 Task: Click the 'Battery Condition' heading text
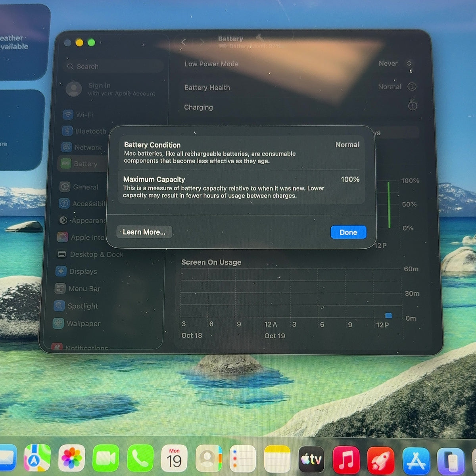coord(152,145)
